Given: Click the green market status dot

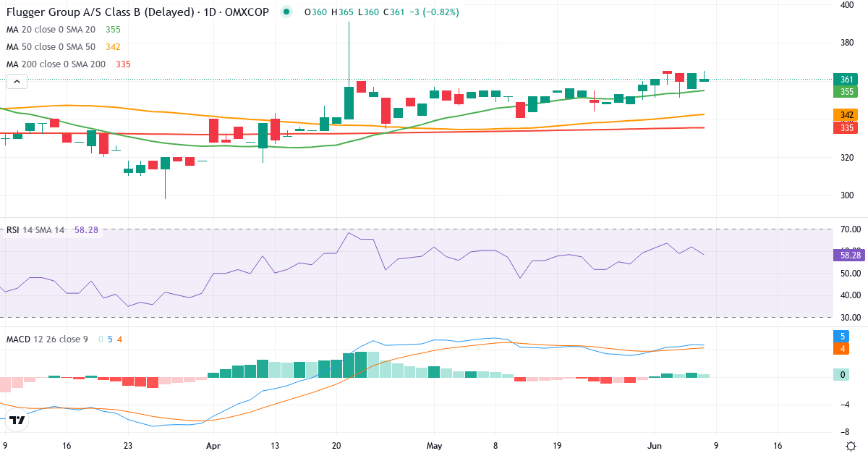Looking at the screenshot, I should coord(287,12).
